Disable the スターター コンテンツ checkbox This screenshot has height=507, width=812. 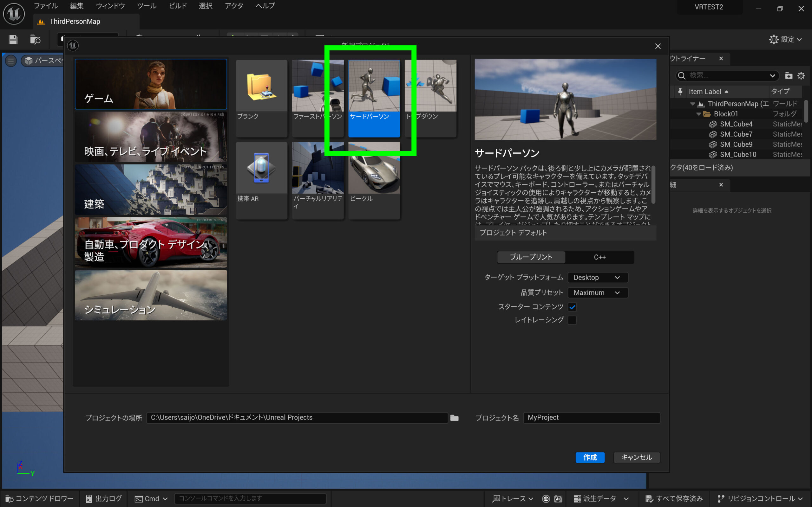[572, 307]
